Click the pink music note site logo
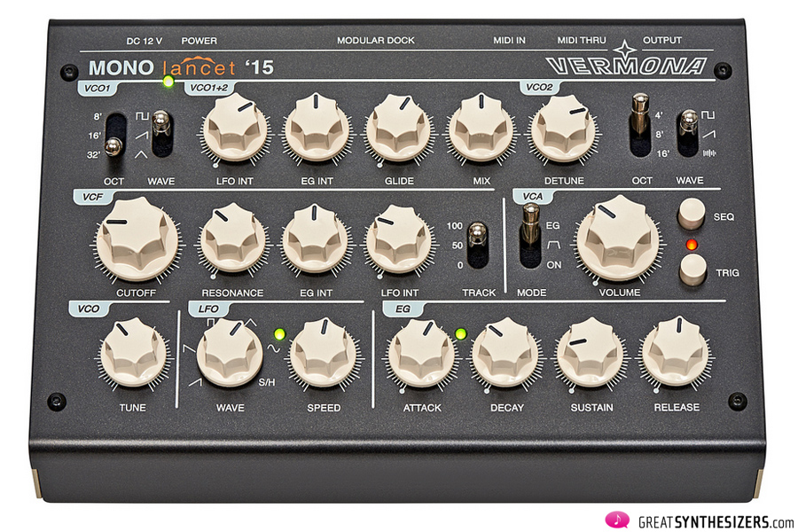Viewport: 798px width, 532px height. [617, 520]
